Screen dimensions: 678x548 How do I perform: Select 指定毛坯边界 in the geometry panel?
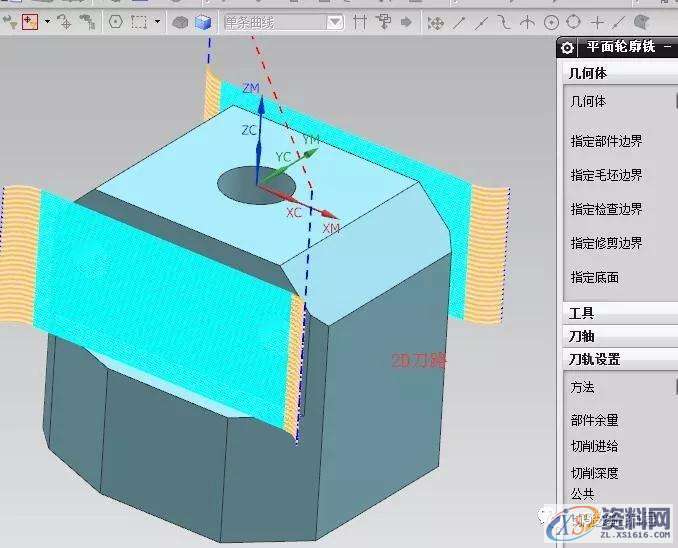tap(606, 175)
